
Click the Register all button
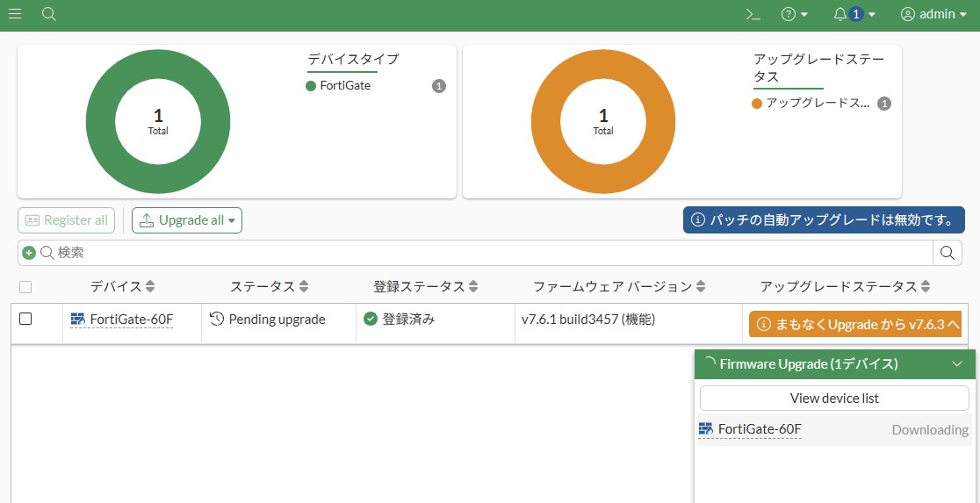pos(68,220)
